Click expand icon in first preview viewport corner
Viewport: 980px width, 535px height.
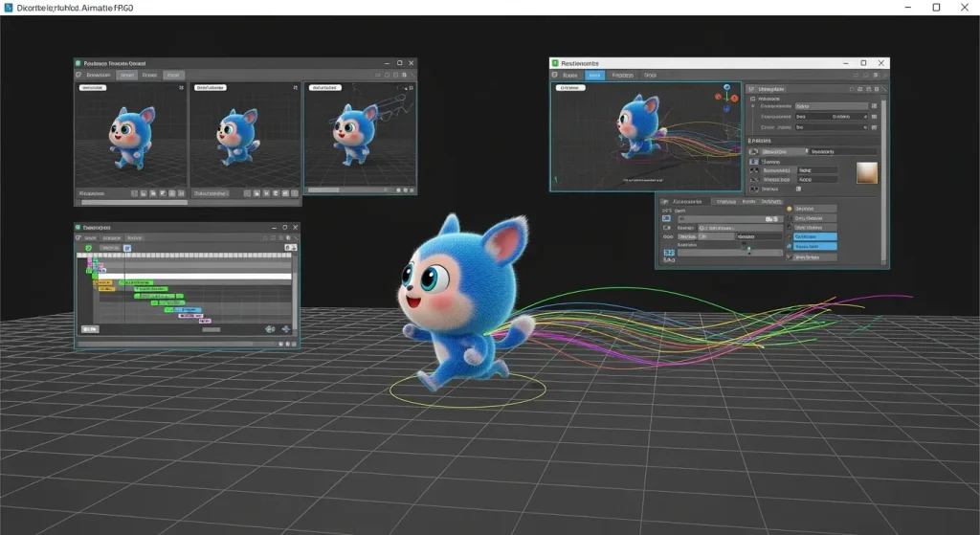coord(181,87)
